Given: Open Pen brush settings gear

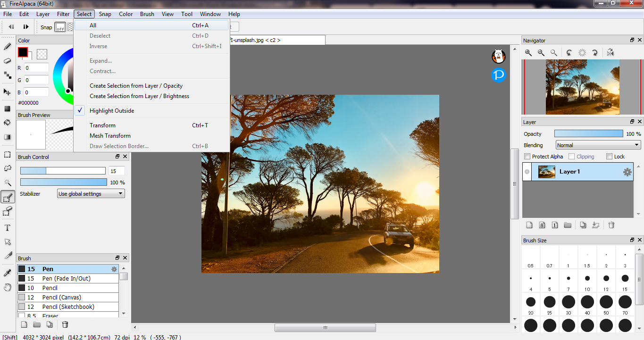Looking at the screenshot, I should click(x=114, y=269).
